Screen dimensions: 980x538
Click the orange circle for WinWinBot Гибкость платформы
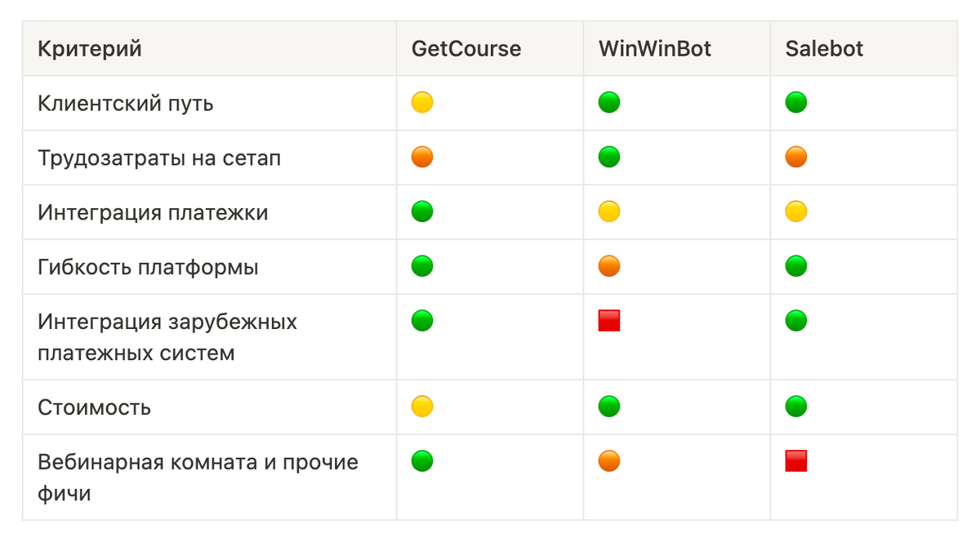click(x=609, y=266)
